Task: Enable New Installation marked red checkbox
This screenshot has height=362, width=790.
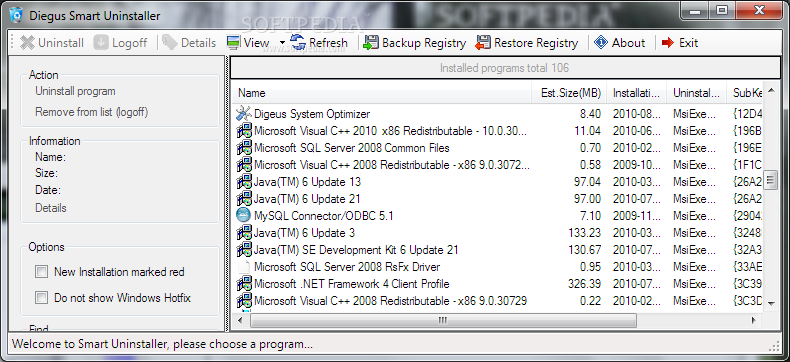Action: (41, 272)
